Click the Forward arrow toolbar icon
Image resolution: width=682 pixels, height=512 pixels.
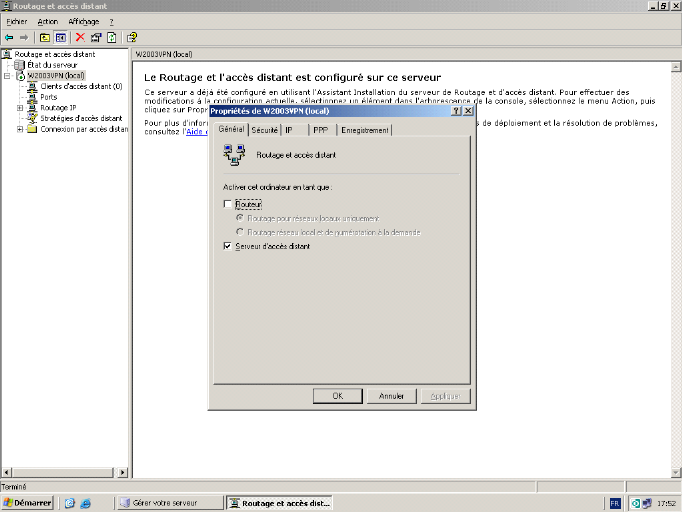(24, 38)
